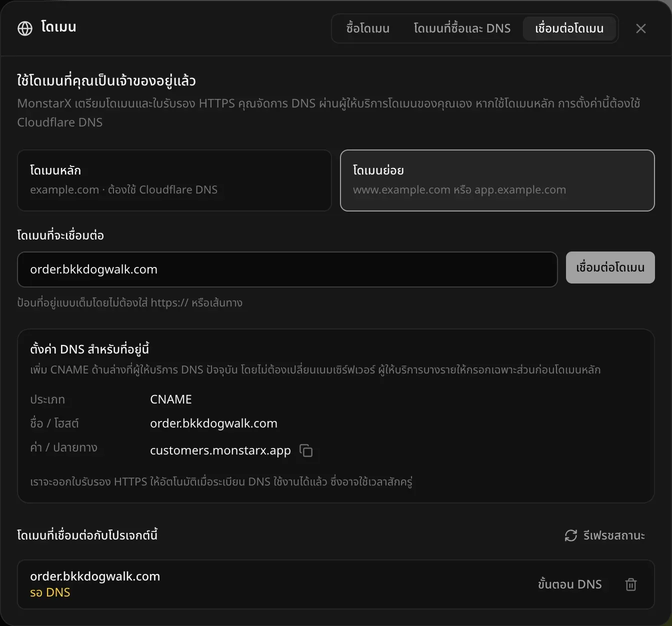Screen dimensions: 672x626
Task: Click the รีเฟรชสถานะ label
Action: [614, 535]
